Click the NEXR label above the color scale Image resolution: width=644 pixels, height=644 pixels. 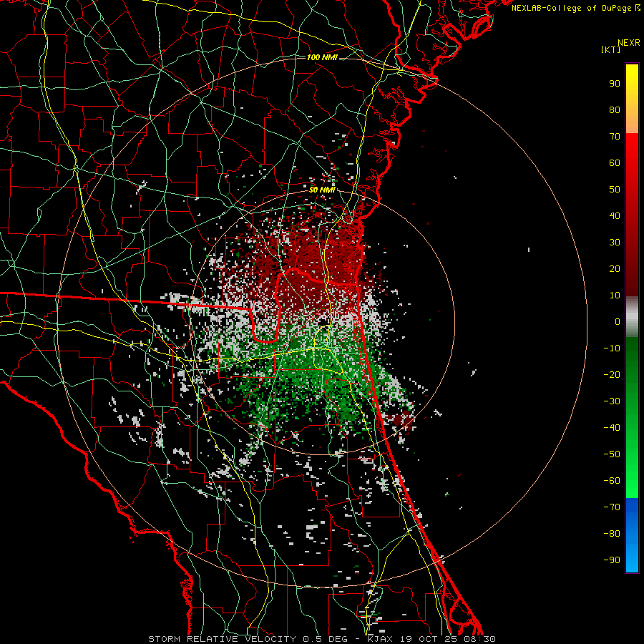tap(628, 43)
